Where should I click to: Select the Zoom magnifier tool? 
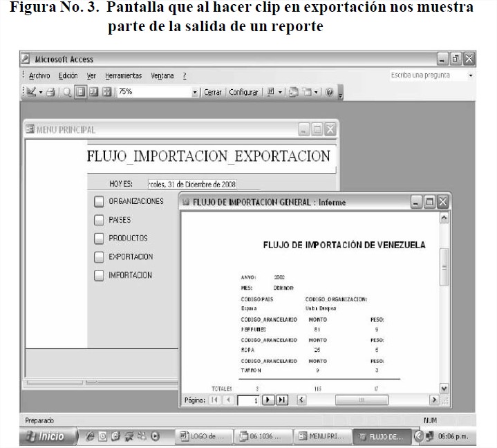click(67, 92)
